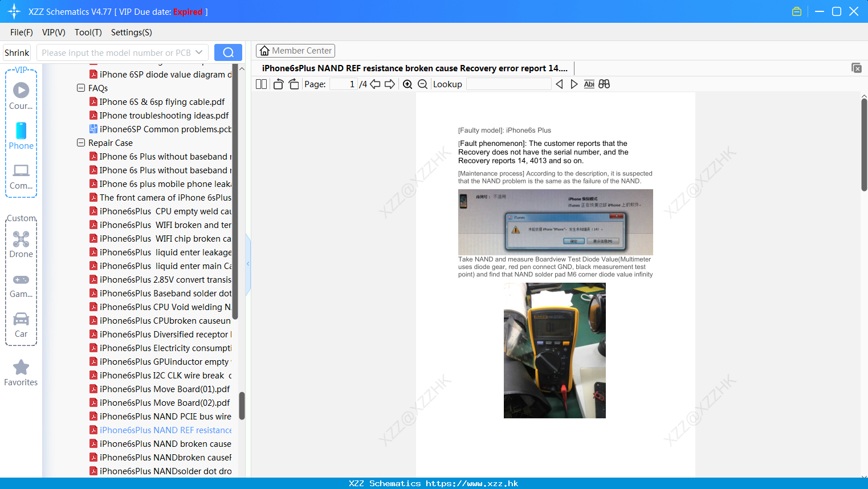Click the binoculars search icon
This screenshot has width=868, height=489.
pyautogui.click(x=604, y=84)
